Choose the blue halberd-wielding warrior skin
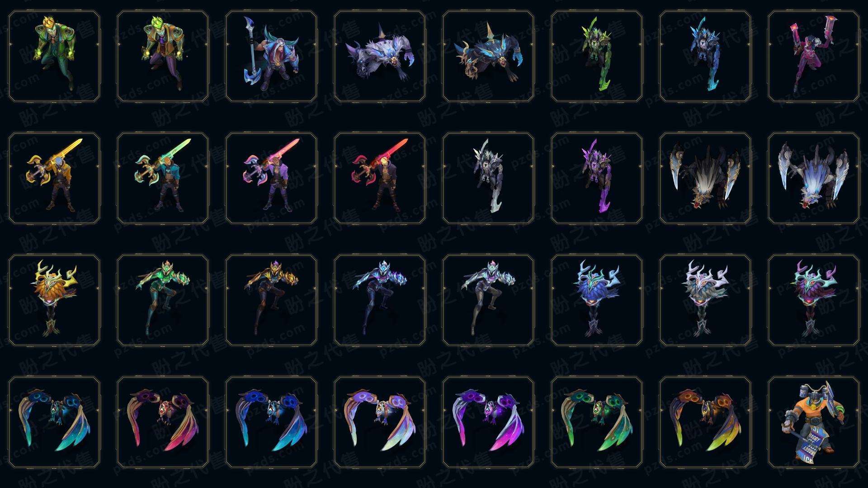This screenshot has height=488, width=868. coord(271,56)
